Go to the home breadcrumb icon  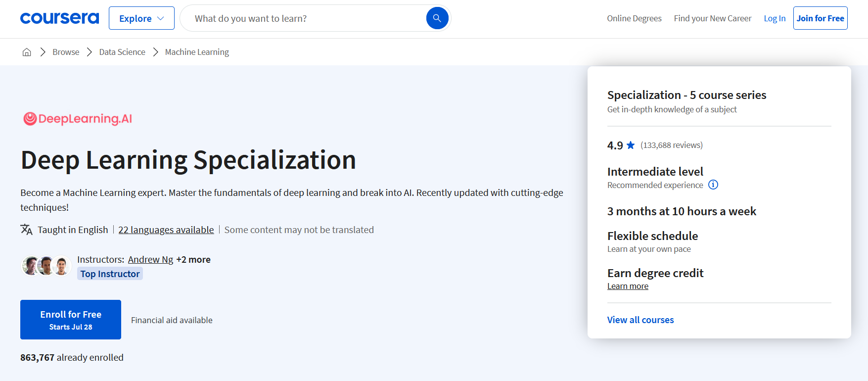point(27,52)
